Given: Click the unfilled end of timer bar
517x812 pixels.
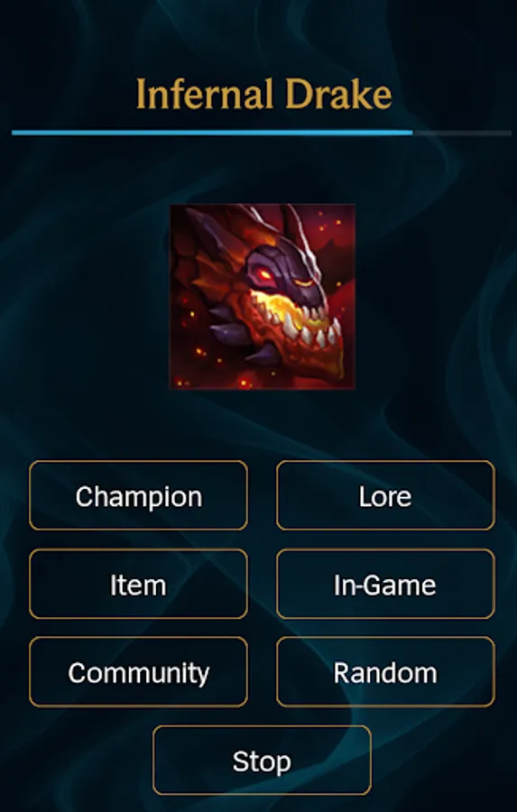Looking at the screenshot, I should 462,134.
